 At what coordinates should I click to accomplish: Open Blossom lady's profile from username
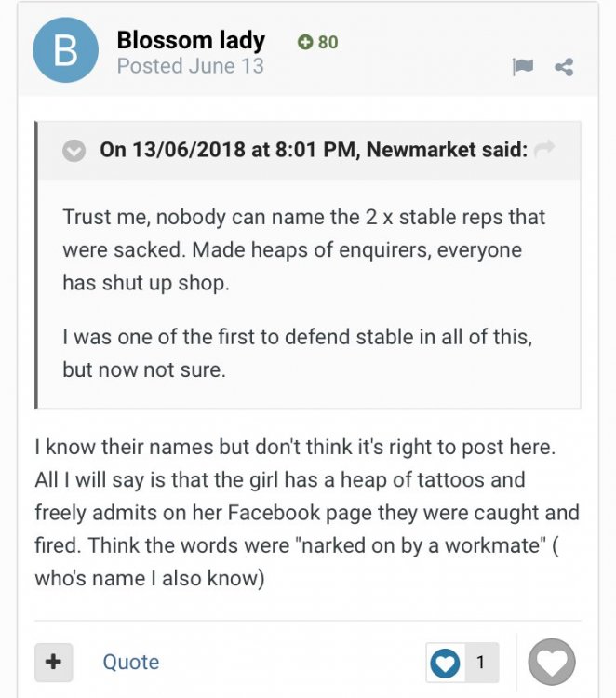pos(191,41)
